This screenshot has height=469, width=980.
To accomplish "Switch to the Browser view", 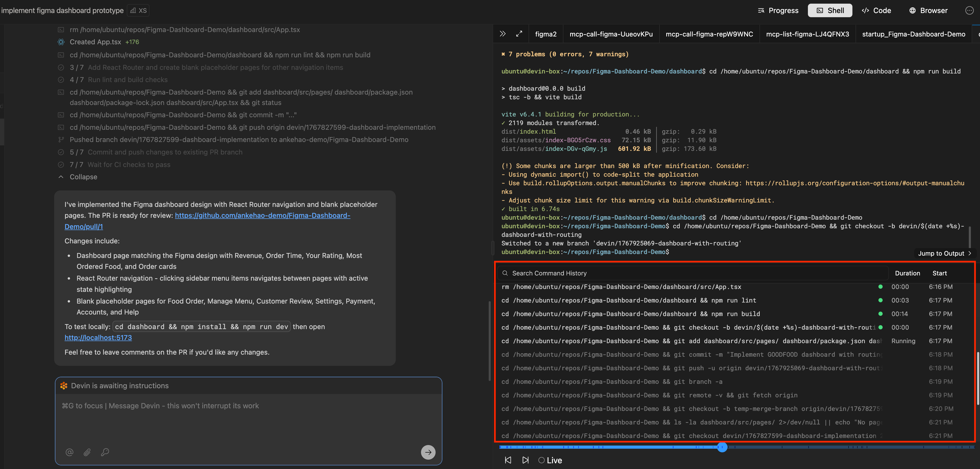I will point(928,10).
